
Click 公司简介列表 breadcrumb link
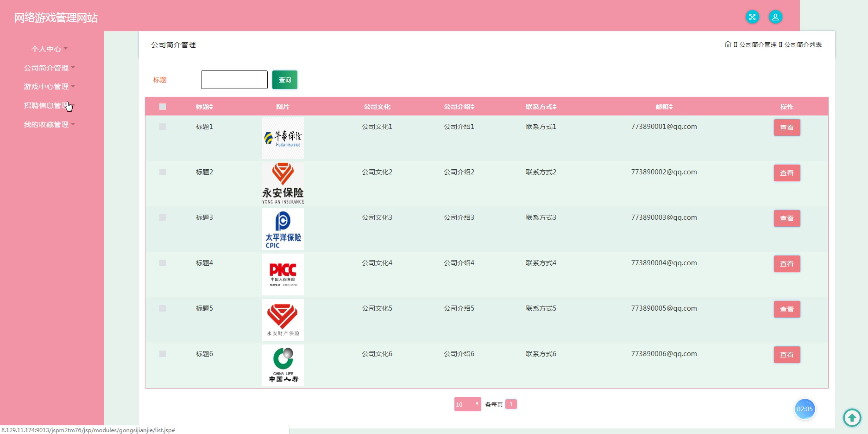click(x=803, y=45)
